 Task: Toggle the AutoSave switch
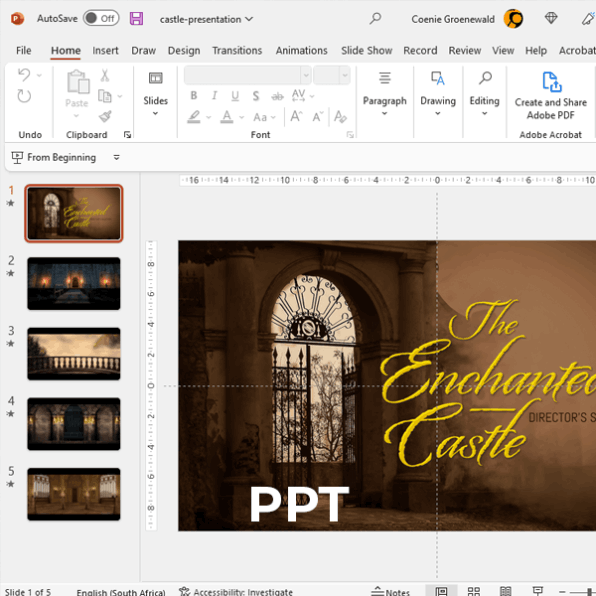click(x=101, y=18)
